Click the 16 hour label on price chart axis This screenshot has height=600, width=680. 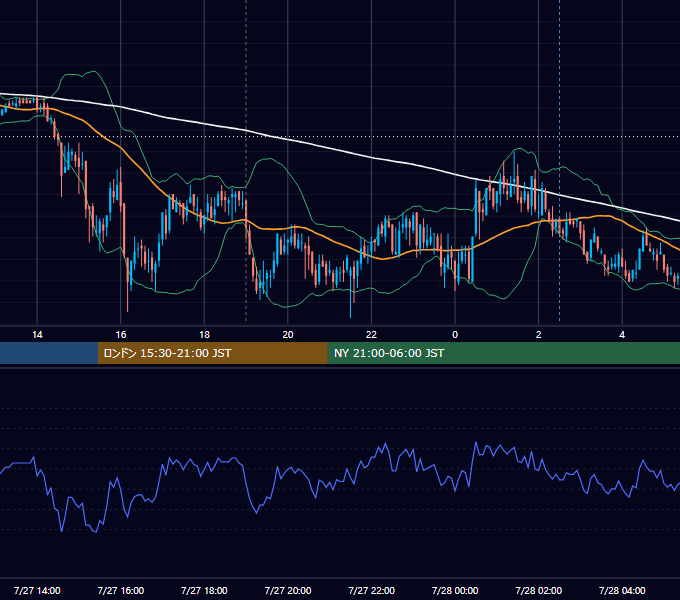(121, 335)
